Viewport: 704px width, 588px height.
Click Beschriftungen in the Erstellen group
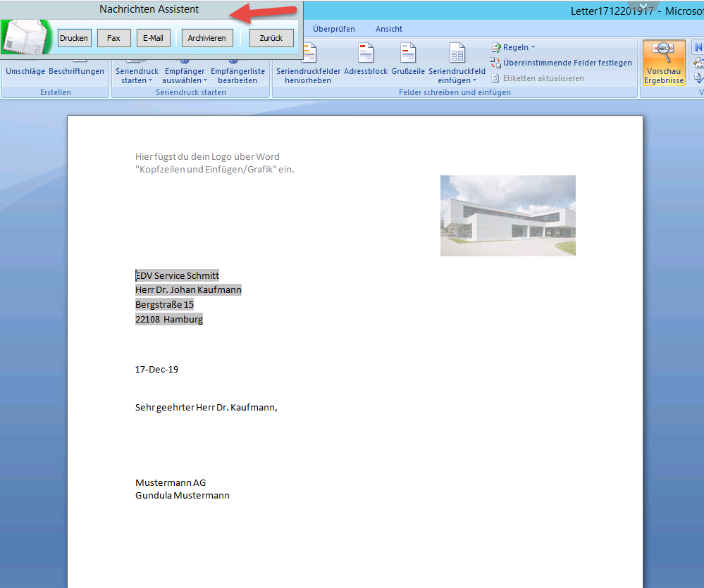click(76, 71)
